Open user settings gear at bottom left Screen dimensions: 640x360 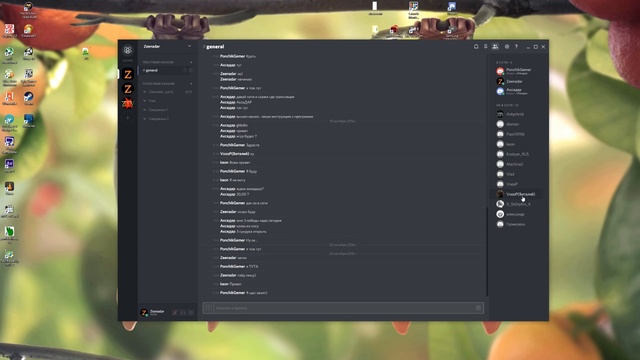[191, 313]
